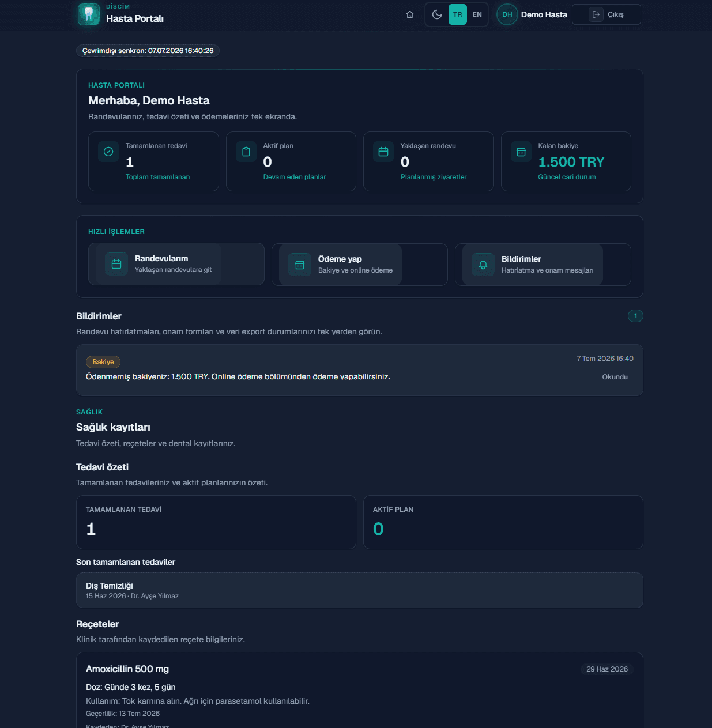Click the calendar icon in Randevularım
This screenshot has height=728, width=712.
[116, 264]
